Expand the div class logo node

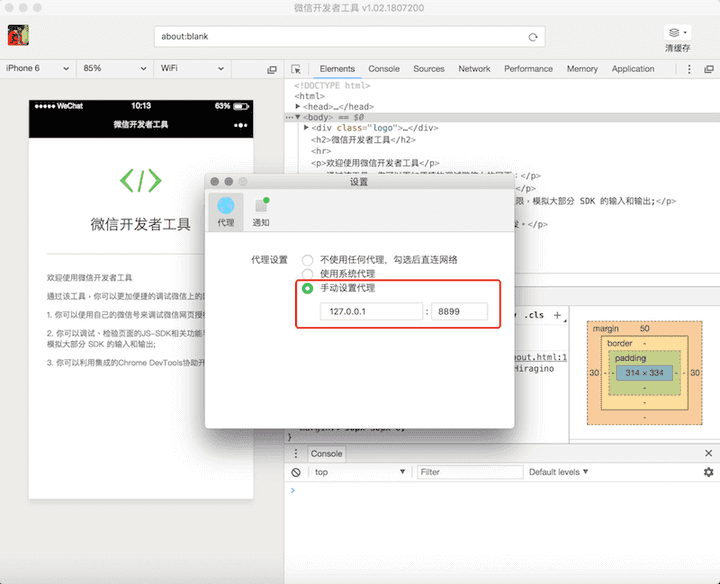click(306, 128)
